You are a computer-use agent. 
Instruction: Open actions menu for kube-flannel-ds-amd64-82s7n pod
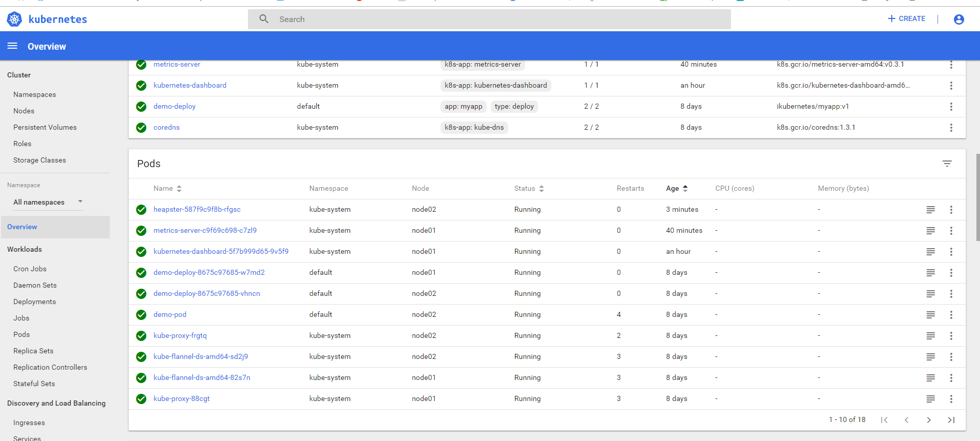coord(951,378)
